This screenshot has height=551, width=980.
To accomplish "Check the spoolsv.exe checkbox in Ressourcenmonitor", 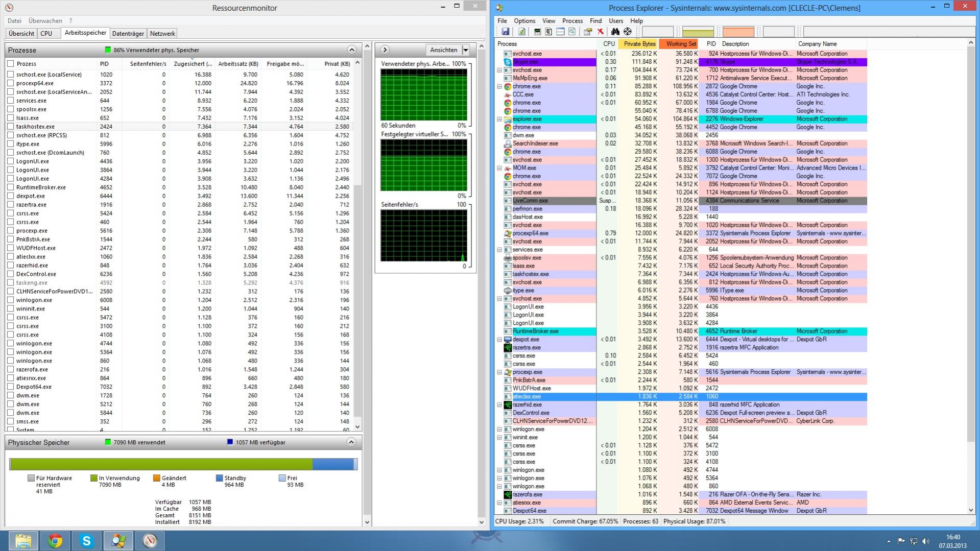I will point(10,109).
